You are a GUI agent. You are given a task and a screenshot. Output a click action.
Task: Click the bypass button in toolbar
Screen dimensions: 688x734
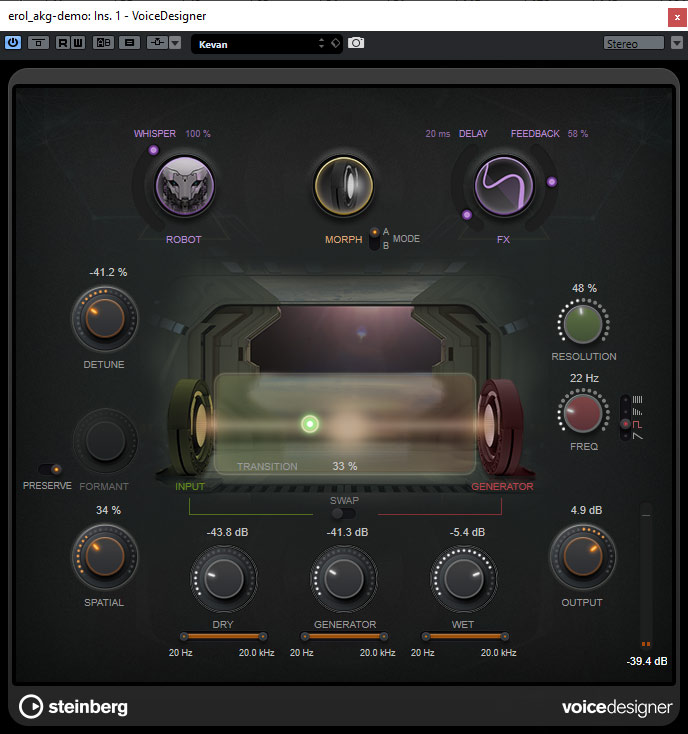point(38,43)
